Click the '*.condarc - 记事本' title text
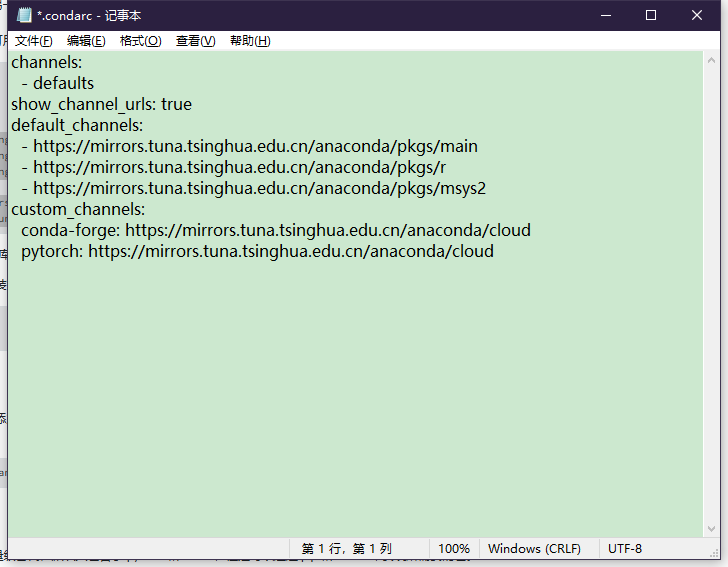The width and height of the screenshot is (728, 567). point(89,16)
